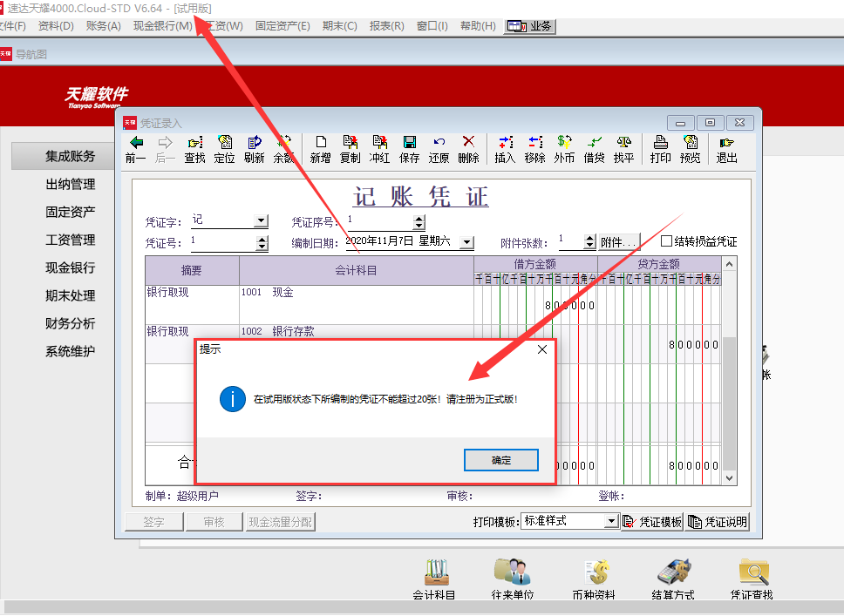
Task: Click the 会计科目 column header
Action: point(357,271)
